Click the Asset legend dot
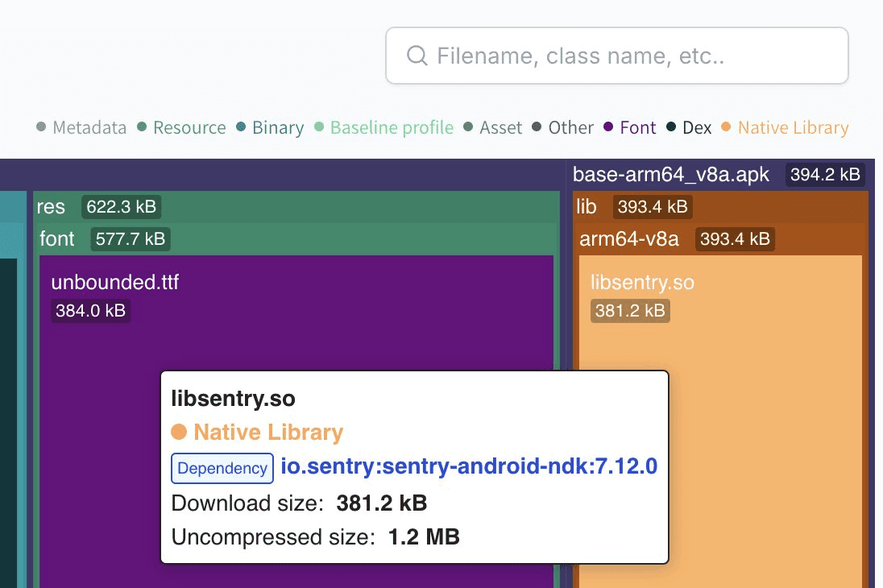 pos(471,127)
